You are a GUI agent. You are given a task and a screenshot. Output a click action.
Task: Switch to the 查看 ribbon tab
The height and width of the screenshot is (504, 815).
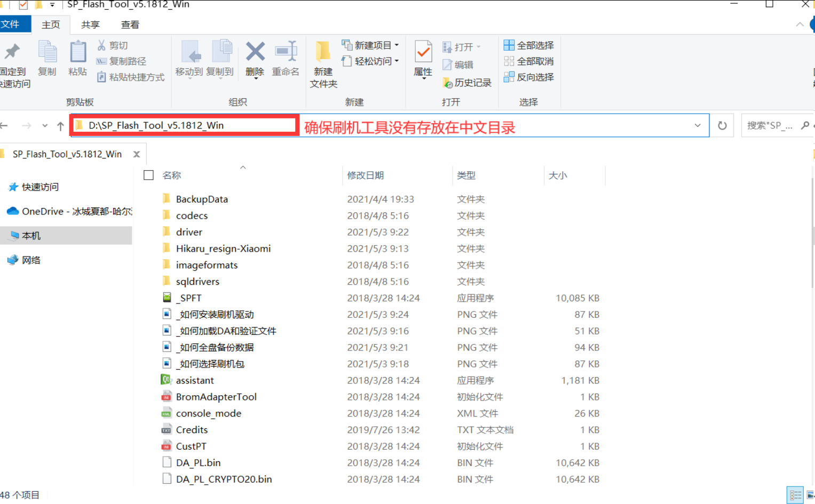130,24
